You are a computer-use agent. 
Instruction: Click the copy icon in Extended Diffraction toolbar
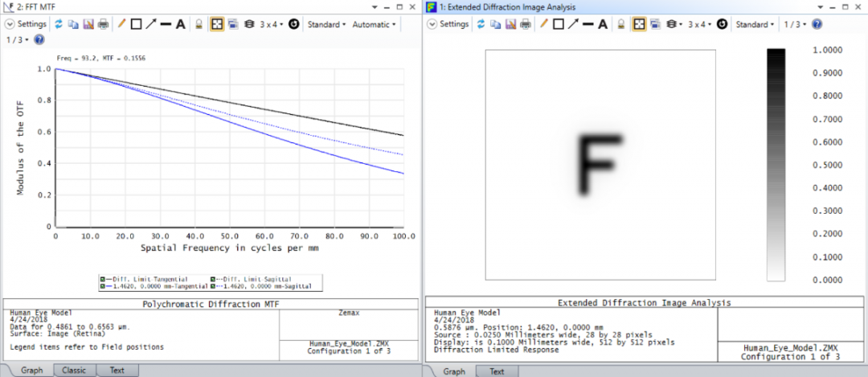pos(496,24)
